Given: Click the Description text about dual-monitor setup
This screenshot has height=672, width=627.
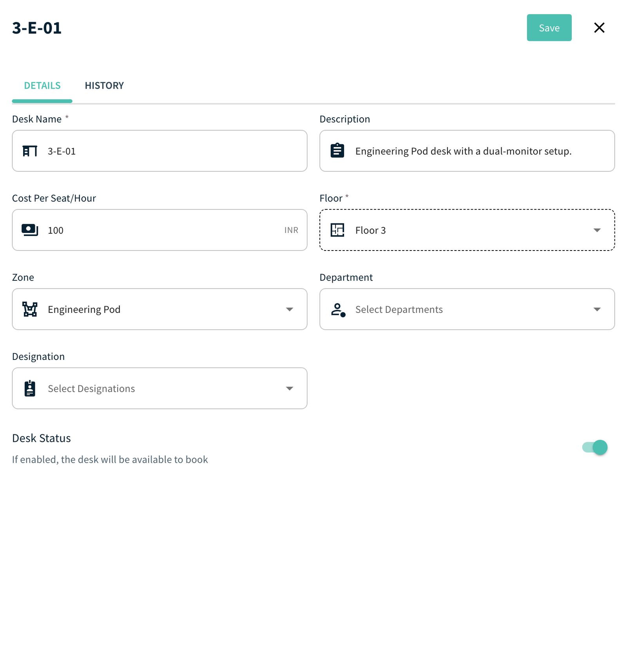Looking at the screenshot, I should tap(463, 151).
